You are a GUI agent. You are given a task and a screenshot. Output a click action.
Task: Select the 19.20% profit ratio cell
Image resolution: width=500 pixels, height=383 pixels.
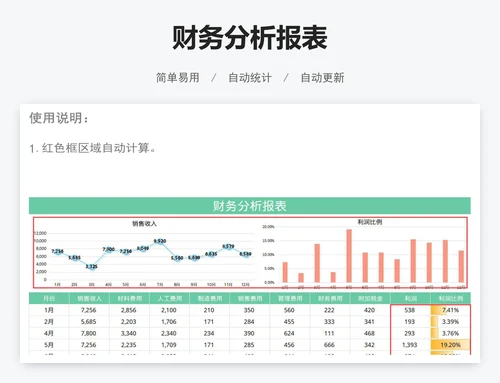pyautogui.click(x=450, y=345)
